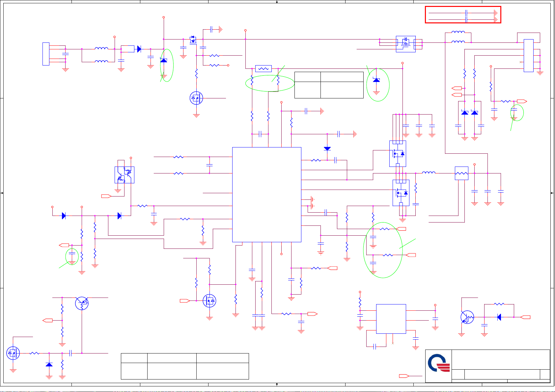
Task: Click the boxed fuse resistor beside the empty table
Action: point(264,69)
